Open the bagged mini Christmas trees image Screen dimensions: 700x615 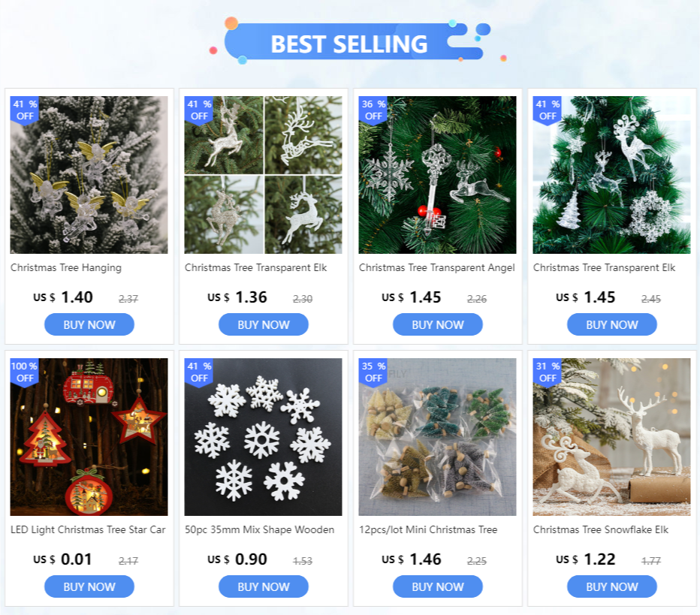tap(437, 437)
